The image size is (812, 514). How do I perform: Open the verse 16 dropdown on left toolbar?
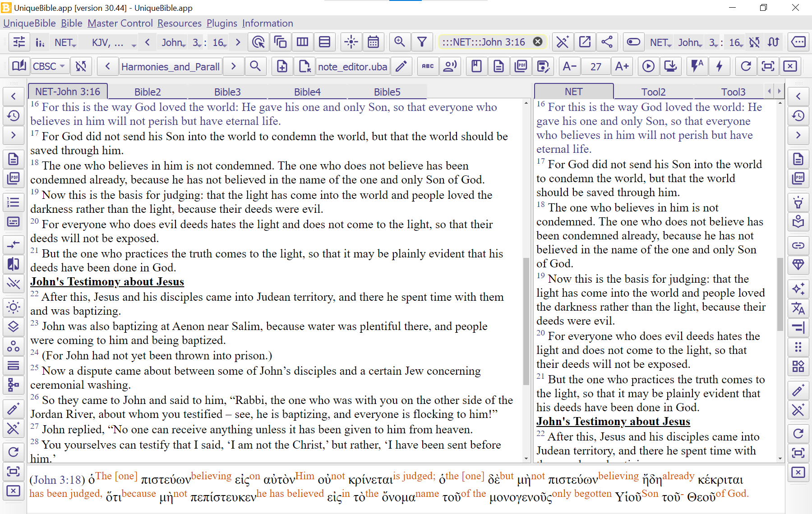click(219, 42)
